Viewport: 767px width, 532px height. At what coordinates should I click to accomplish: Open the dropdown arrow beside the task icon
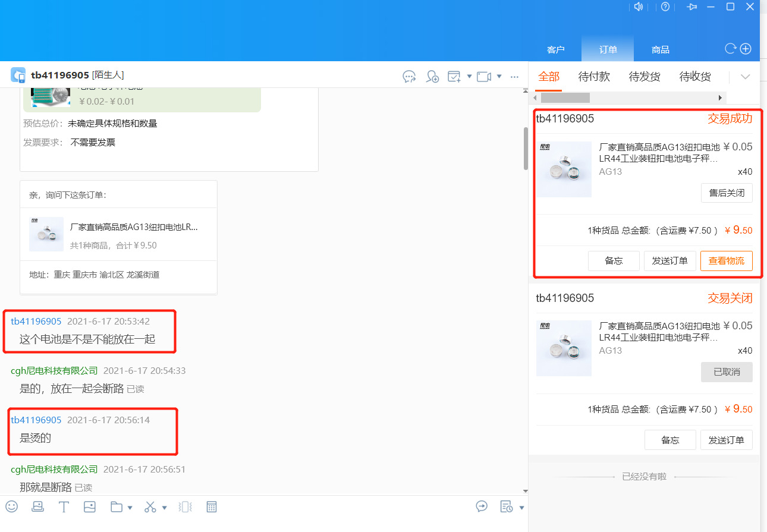point(469,76)
